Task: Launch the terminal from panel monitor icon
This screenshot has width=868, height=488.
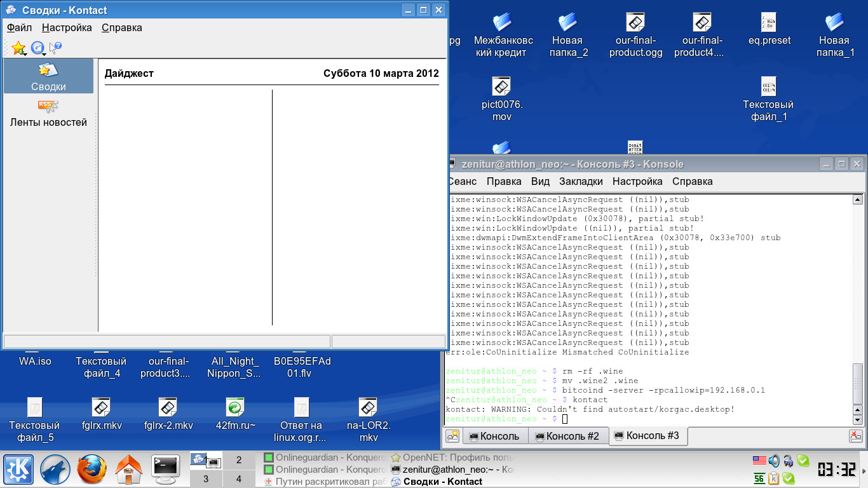Action: click(166, 470)
